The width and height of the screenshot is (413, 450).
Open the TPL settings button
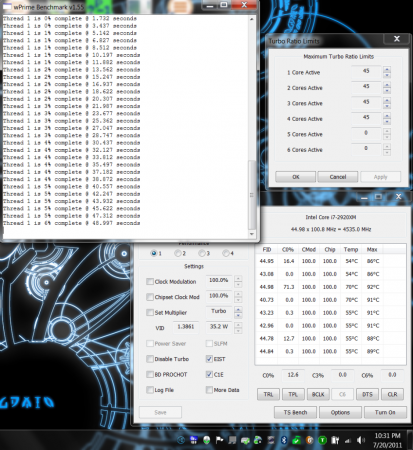point(293,394)
